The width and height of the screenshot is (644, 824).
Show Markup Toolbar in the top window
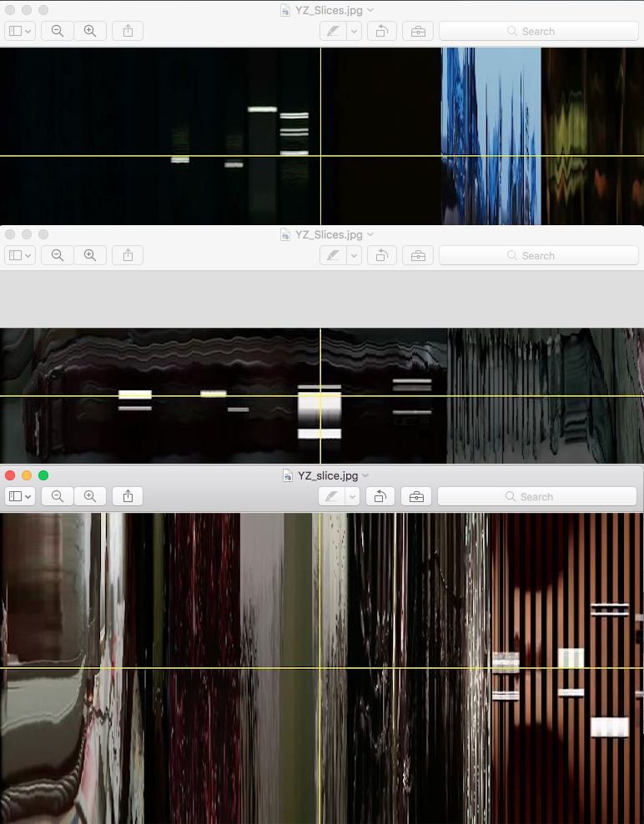(x=418, y=31)
